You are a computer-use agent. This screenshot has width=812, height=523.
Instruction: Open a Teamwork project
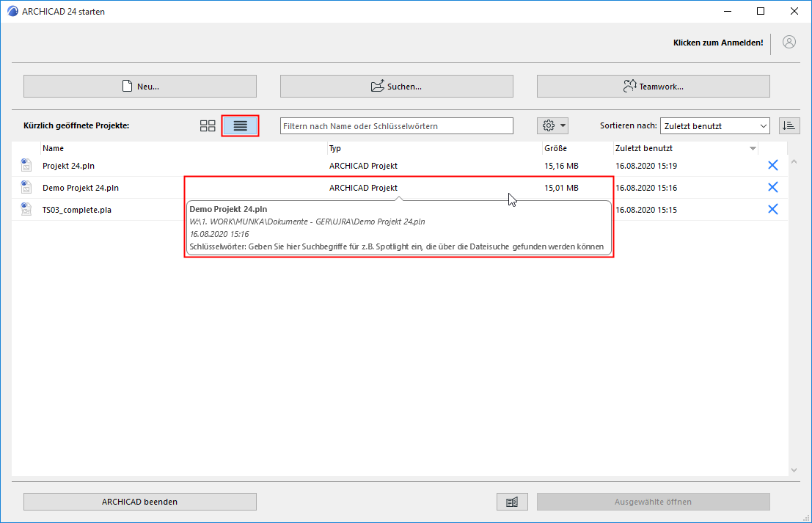654,86
